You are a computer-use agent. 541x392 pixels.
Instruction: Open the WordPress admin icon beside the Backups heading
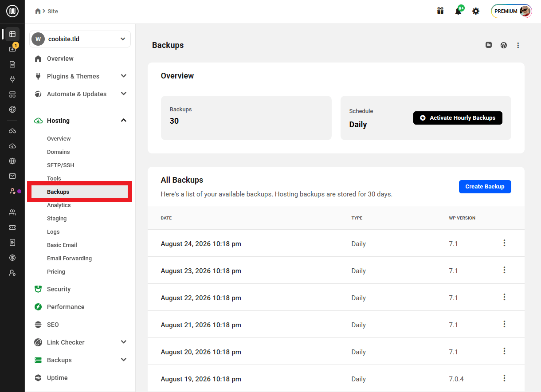[x=504, y=45]
